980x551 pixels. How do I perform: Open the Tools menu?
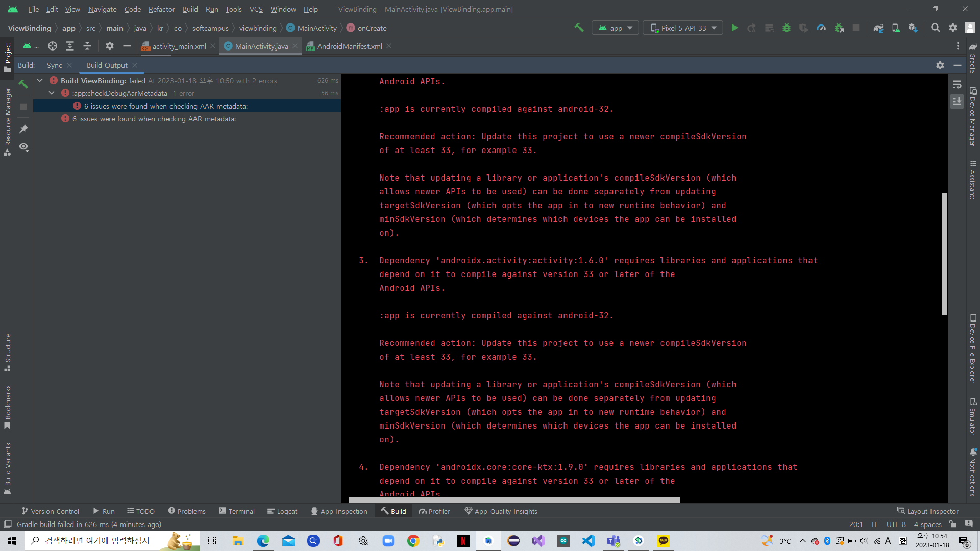(x=233, y=9)
